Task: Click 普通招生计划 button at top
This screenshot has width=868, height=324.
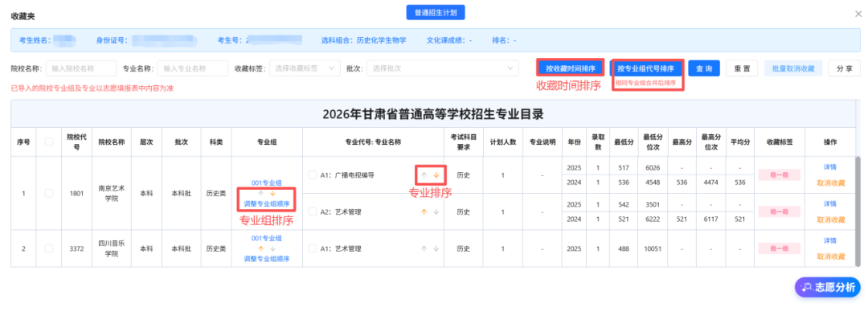Action: point(436,12)
